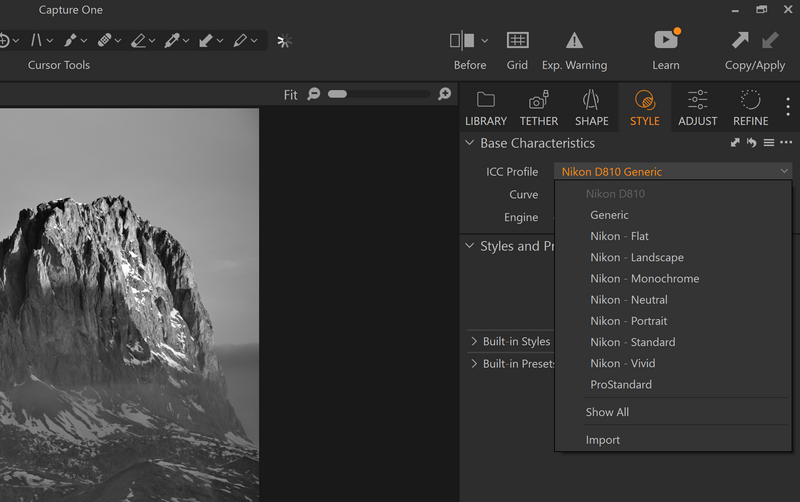Open Before view dropdown arrow

pyautogui.click(x=485, y=41)
